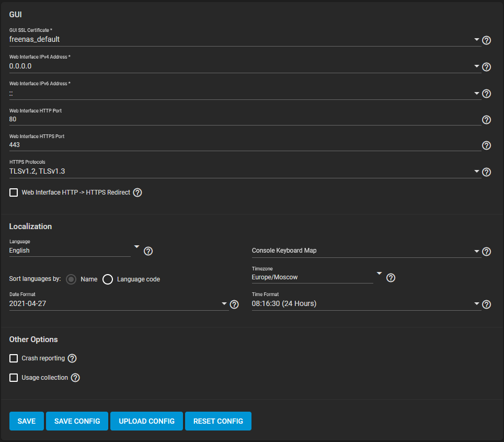Focus the Web Interface HTTPS Port field
This screenshot has width=504, height=442.
click(x=245, y=145)
